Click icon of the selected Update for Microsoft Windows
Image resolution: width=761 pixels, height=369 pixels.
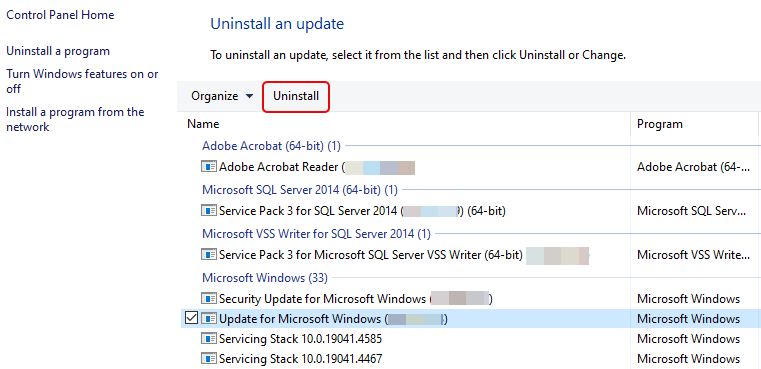[209, 319]
